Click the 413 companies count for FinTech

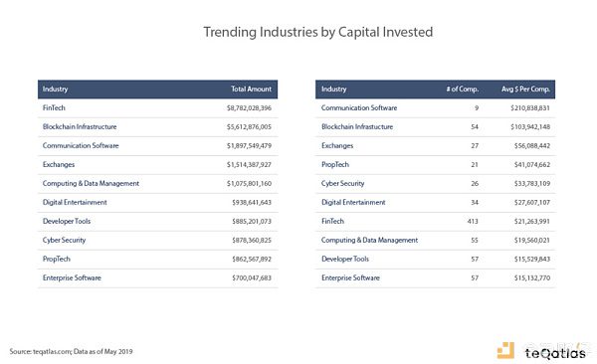pos(473,221)
